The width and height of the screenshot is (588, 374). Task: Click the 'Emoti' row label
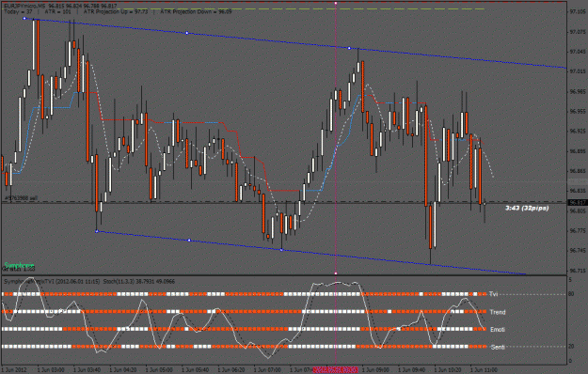pos(498,330)
